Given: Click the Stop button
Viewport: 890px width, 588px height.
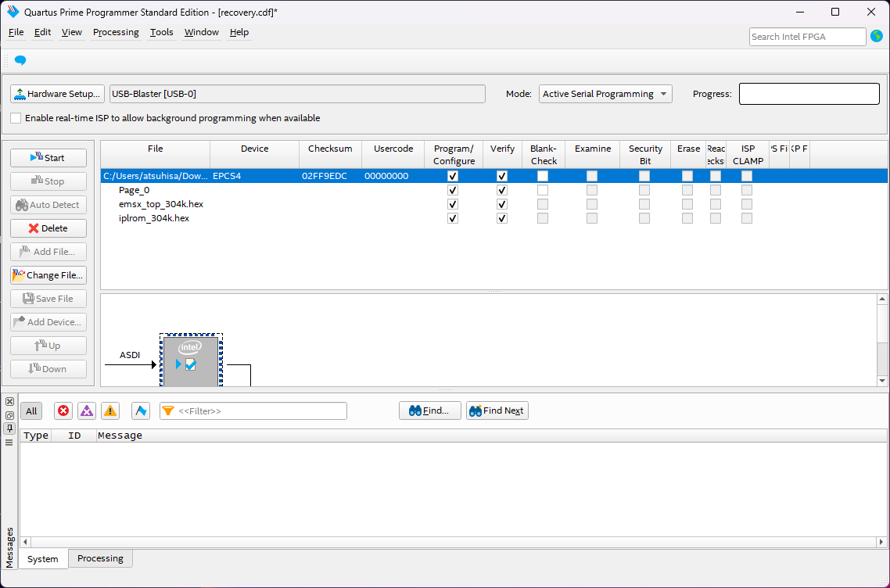Looking at the screenshot, I should tap(48, 181).
